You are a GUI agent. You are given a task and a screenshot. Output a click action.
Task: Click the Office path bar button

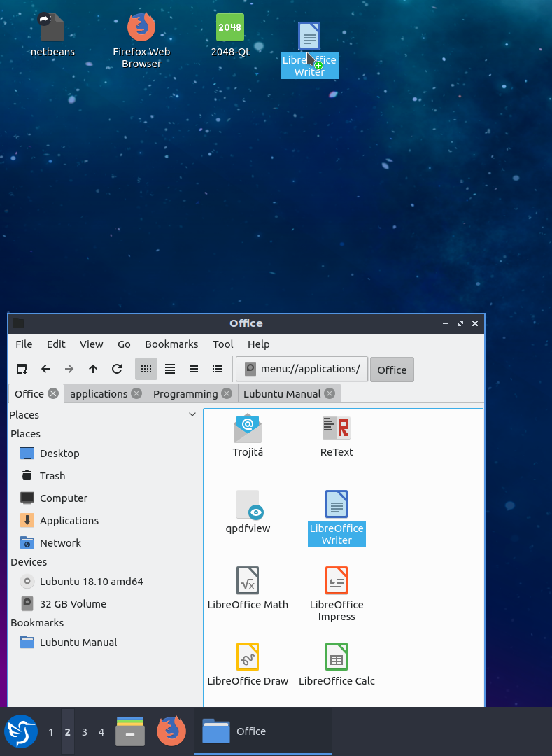pyautogui.click(x=392, y=370)
